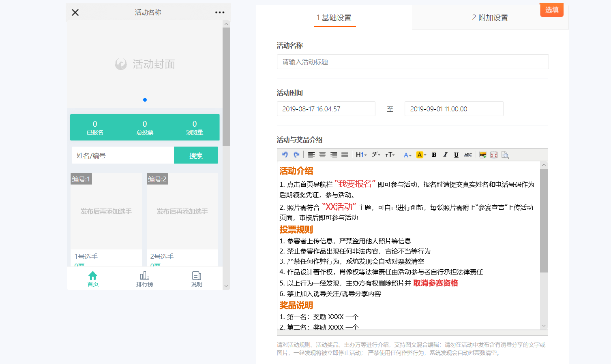Click the 活动名称 title input field

(412, 62)
